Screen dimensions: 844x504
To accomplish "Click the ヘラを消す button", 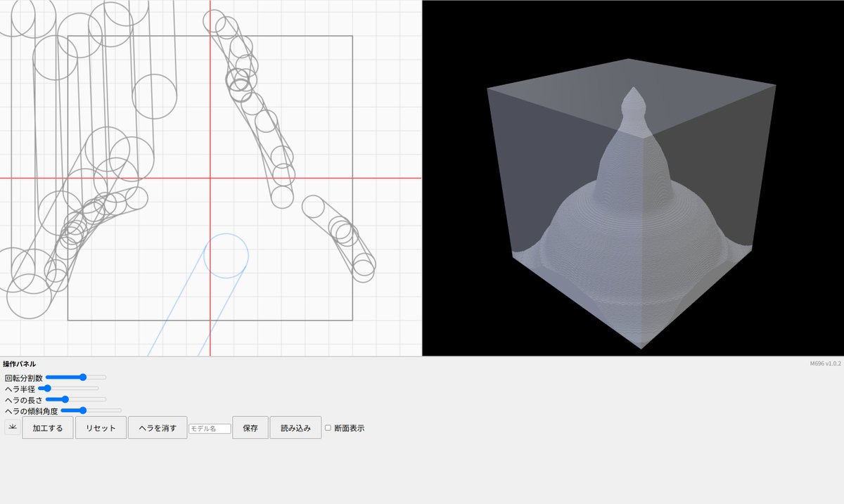I will [x=158, y=427].
